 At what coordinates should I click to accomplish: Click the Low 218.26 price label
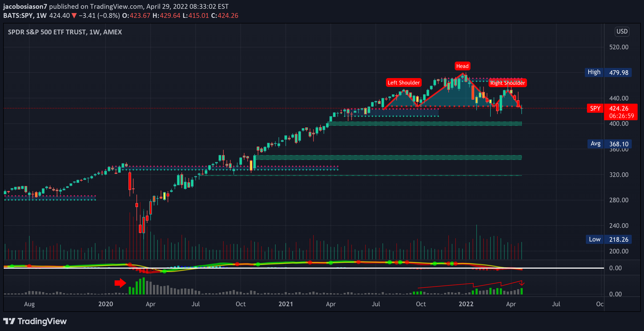pyautogui.click(x=609, y=239)
